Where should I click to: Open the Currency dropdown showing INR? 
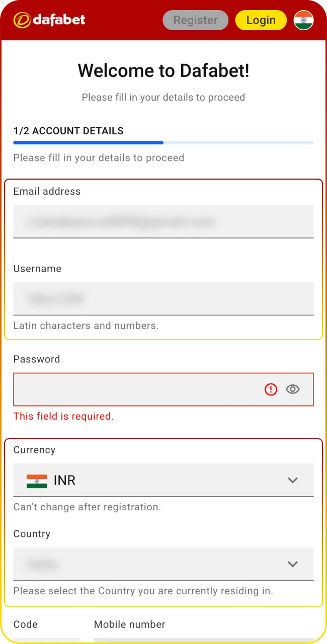click(x=163, y=480)
